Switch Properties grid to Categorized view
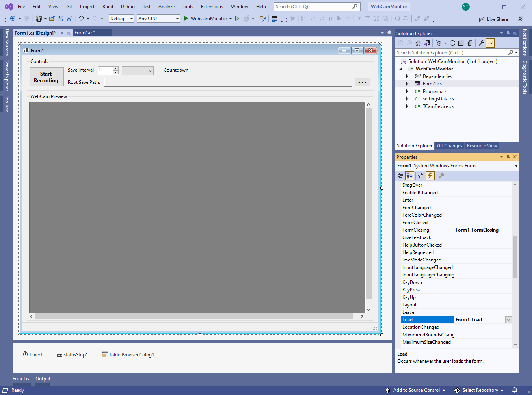The width and height of the screenshot is (532, 395). coord(400,176)
